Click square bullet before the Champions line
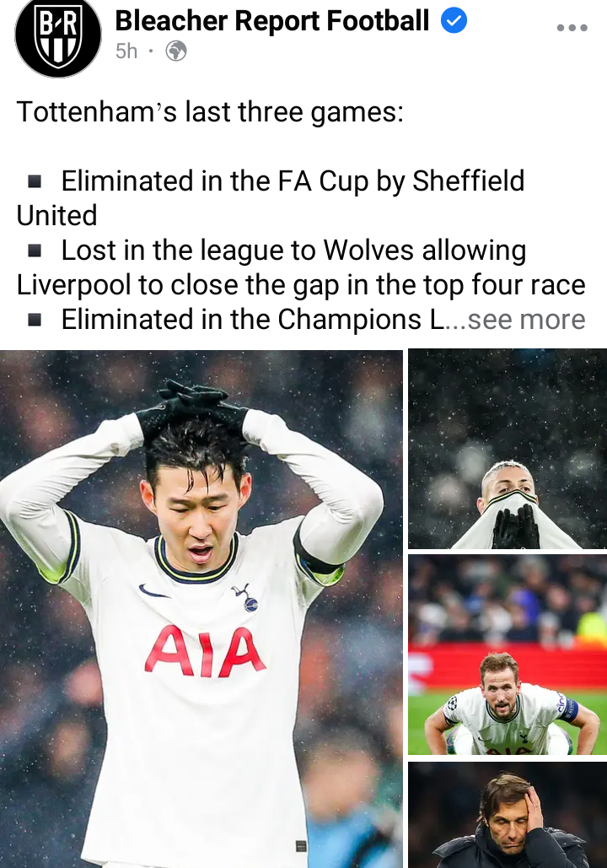607x868 pixels. [x=35, y=320]
